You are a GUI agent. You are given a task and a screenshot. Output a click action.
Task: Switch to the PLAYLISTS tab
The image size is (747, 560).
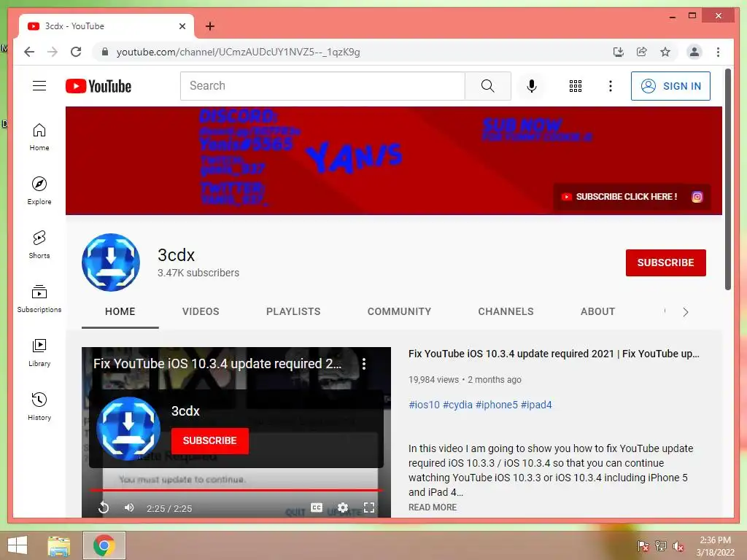point(293,311)
